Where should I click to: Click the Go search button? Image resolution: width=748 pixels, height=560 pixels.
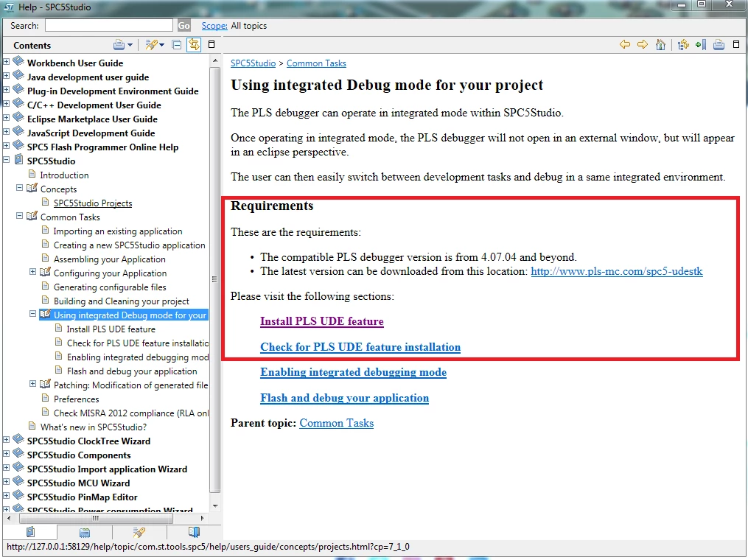click(x=183, y=26)
